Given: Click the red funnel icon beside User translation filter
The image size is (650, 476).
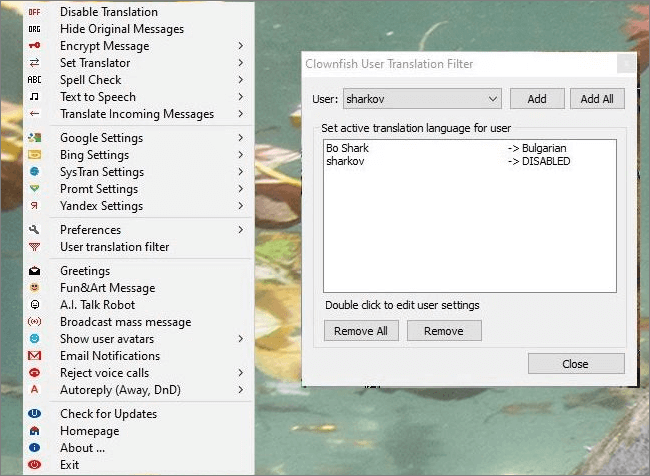Looking at the screenshot, I should click(34, 247).
